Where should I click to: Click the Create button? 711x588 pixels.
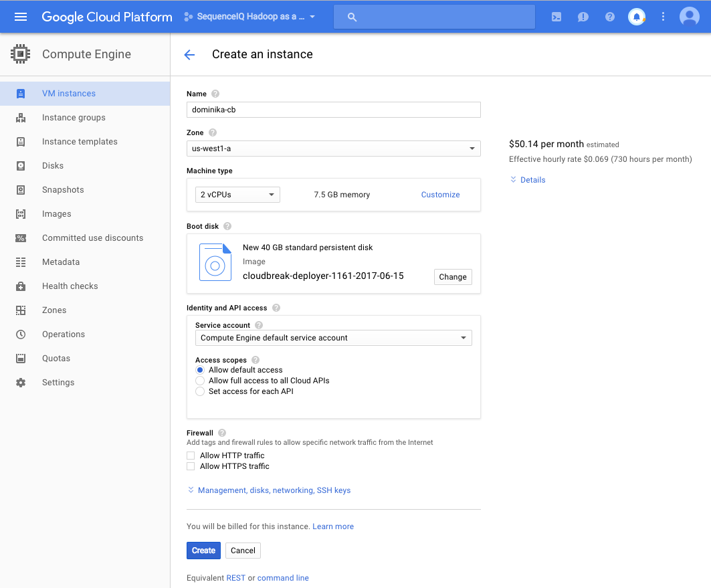pyautogui.click(x=203, y=551)
